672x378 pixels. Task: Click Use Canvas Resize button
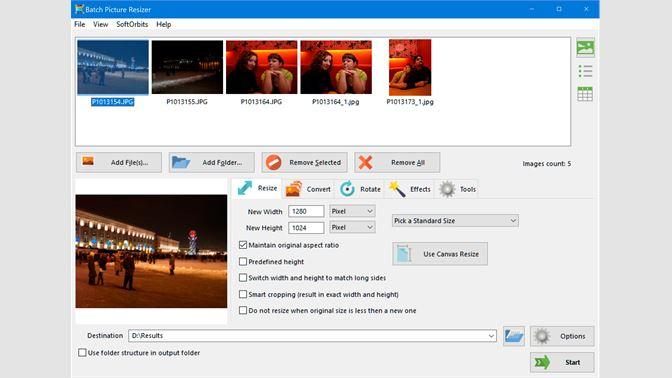pyautogui.click(x=440, y=254)
